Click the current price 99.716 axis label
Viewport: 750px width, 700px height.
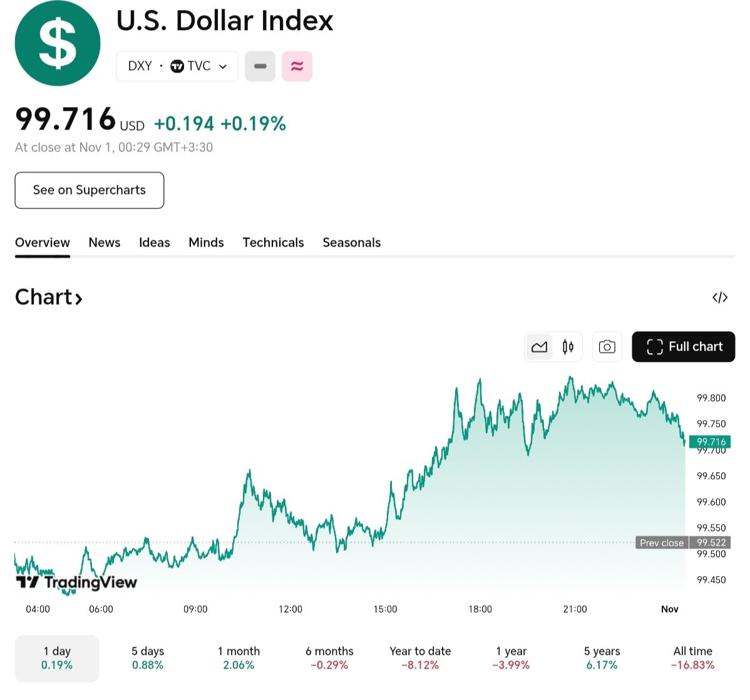tap(711, 442)
